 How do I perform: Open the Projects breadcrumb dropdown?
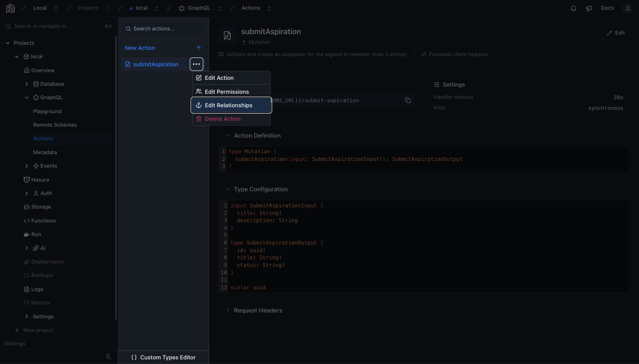tap(108, 8)
